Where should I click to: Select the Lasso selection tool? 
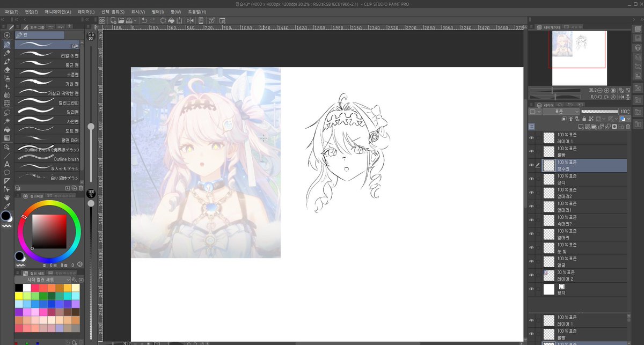(7, 113)
